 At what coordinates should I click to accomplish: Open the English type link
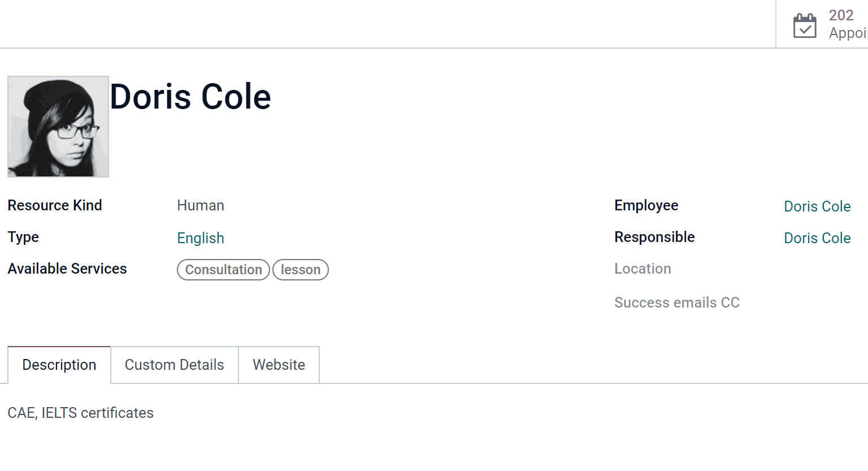tap(201, 238)
